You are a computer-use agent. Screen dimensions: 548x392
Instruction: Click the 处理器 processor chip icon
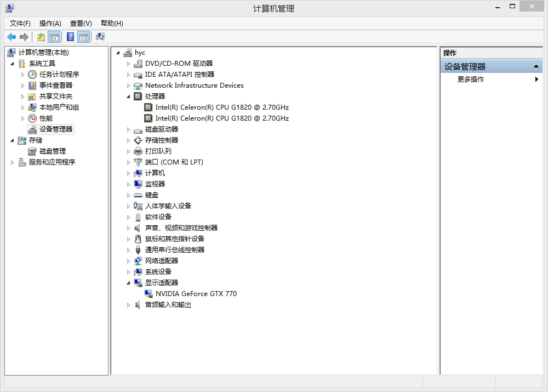tap(138, 96)
